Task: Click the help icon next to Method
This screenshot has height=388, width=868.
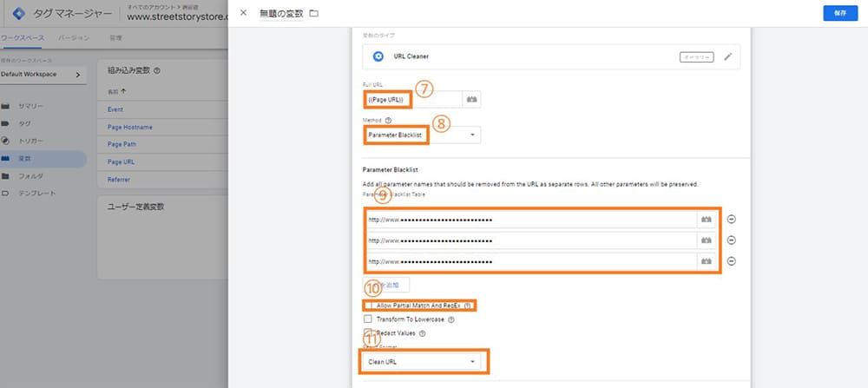Action: coord(388,120)
